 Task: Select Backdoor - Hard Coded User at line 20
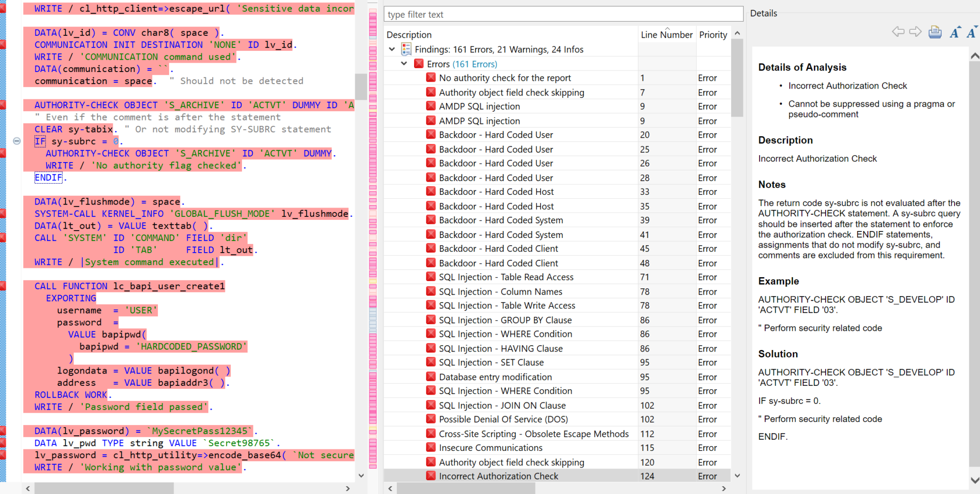click(x=557, y=135)
